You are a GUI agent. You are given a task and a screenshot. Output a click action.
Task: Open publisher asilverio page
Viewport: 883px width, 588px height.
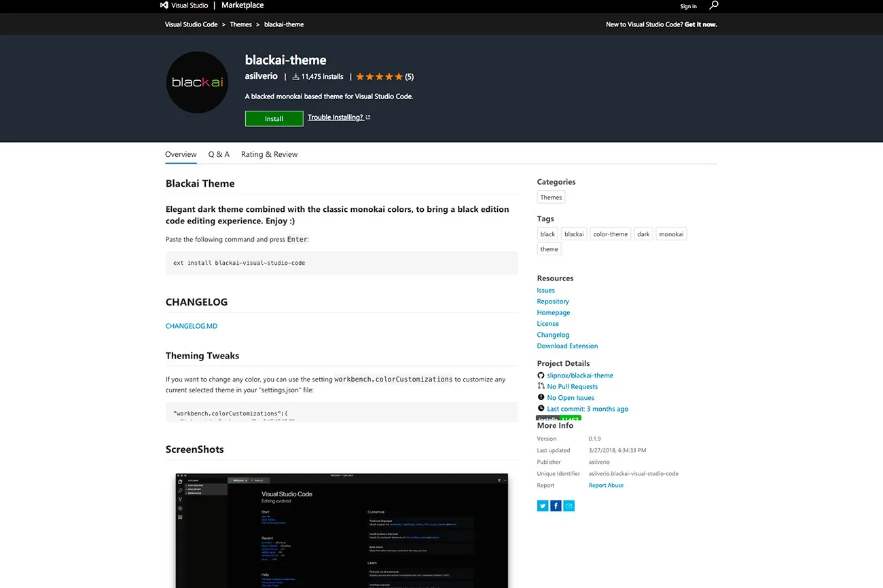click(x=261, y=77)
